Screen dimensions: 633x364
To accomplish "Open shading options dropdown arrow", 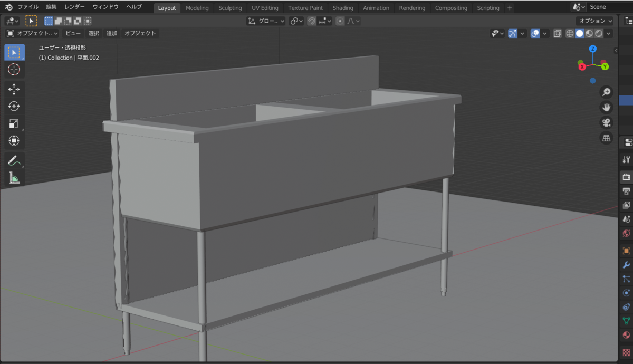I will point(609,33).
